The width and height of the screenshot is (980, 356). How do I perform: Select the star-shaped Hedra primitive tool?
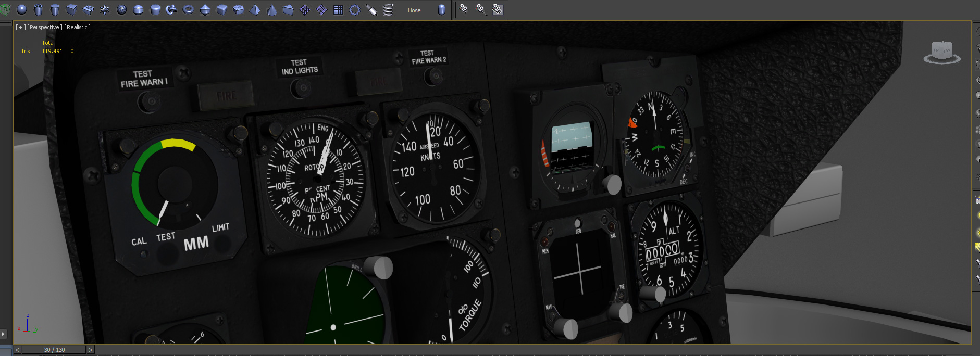[x=105, y=9]
